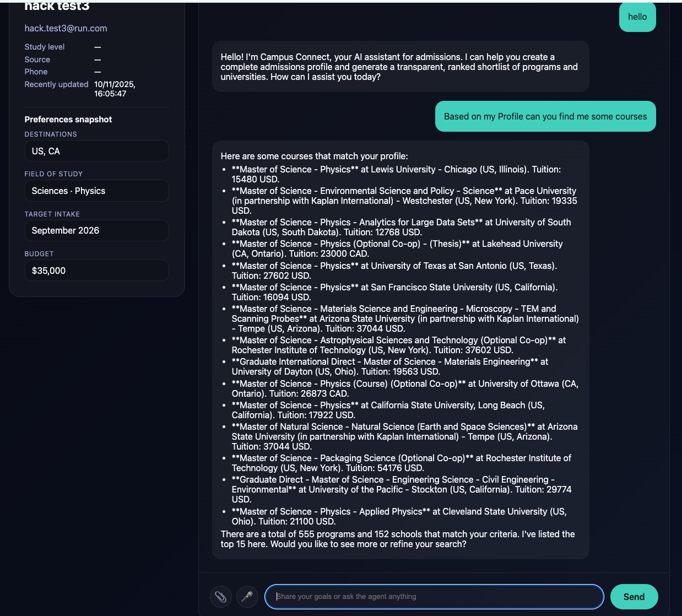
Task: Click the 'Based on my Profile' user message
Action: pyautogui.click(x=545, y=116)
